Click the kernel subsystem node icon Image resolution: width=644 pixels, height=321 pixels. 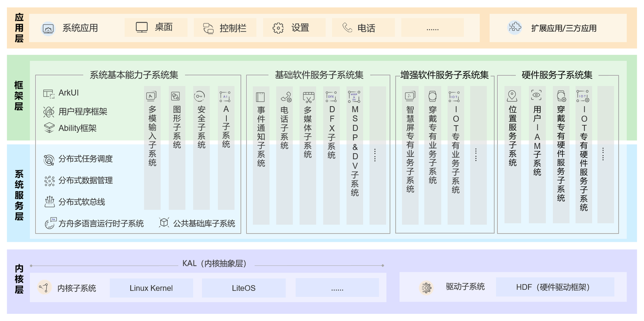coord(44,288)
